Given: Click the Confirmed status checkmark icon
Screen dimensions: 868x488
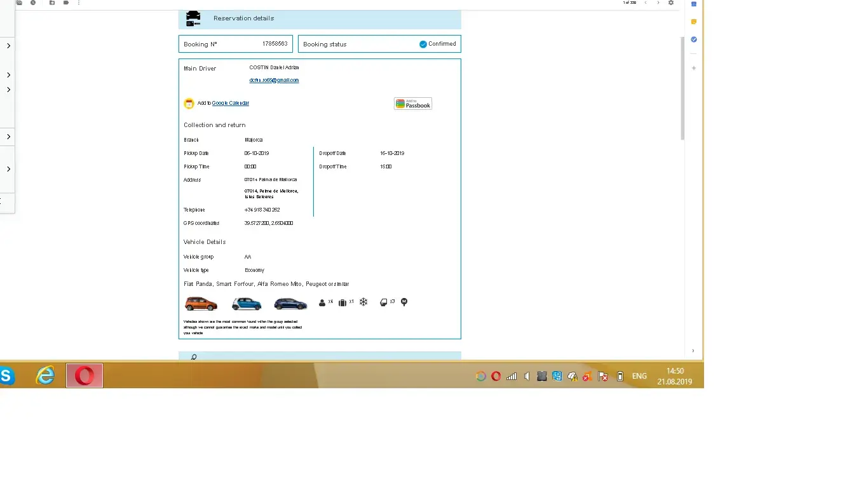Looking at the screenshot, I should (x=423, y=44).
